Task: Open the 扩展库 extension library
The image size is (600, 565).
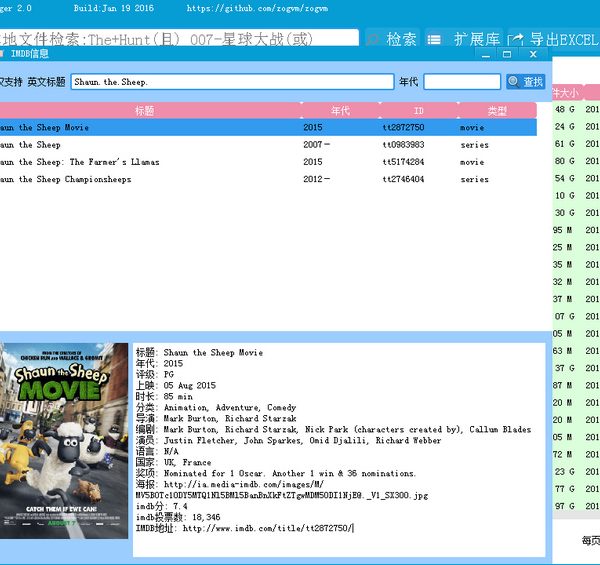Action: (x=464, y=39)
